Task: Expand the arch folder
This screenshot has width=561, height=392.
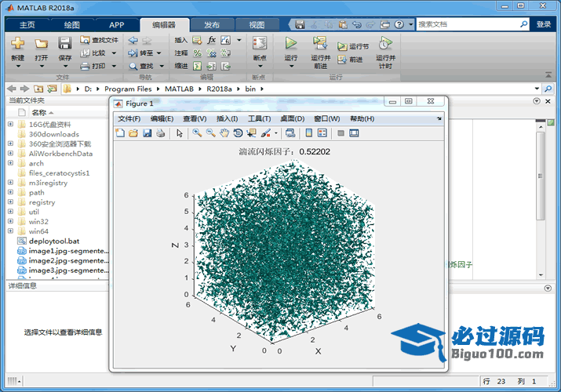Action: pyautogui.click(x=10, y=163)
